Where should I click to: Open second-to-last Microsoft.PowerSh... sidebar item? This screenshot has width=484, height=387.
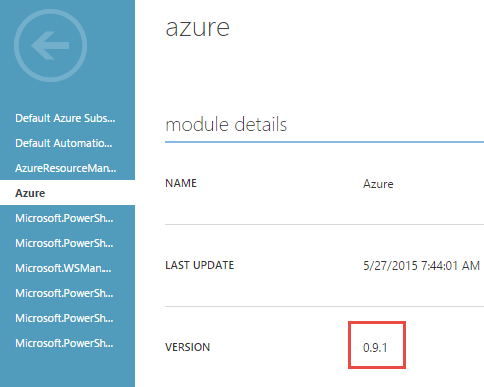point(64,318)
